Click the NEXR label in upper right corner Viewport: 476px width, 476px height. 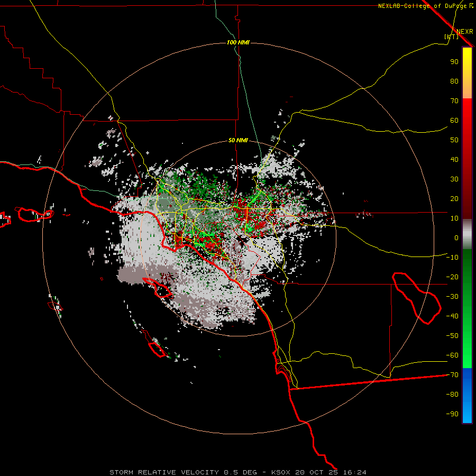(x=465, y=32)
